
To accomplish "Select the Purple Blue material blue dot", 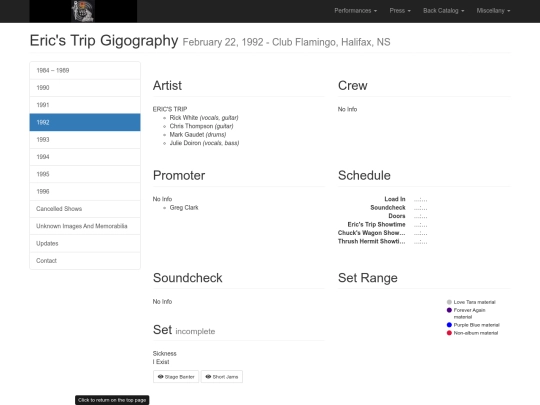I will [x=449, y=325].
